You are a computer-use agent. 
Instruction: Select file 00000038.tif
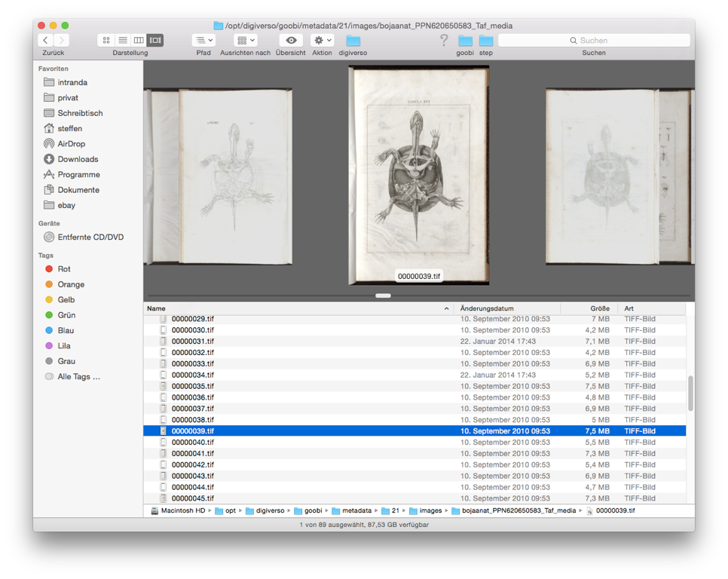pyautogui.click(x=414, y=420)
